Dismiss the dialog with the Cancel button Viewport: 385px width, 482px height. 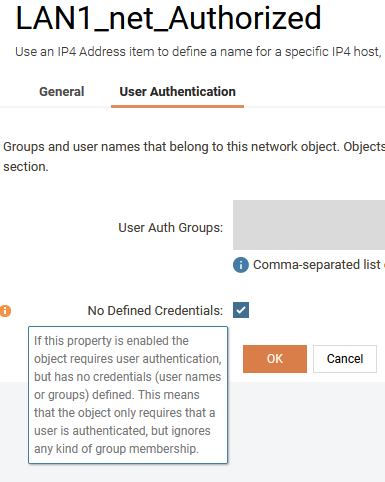click(345, 359)
